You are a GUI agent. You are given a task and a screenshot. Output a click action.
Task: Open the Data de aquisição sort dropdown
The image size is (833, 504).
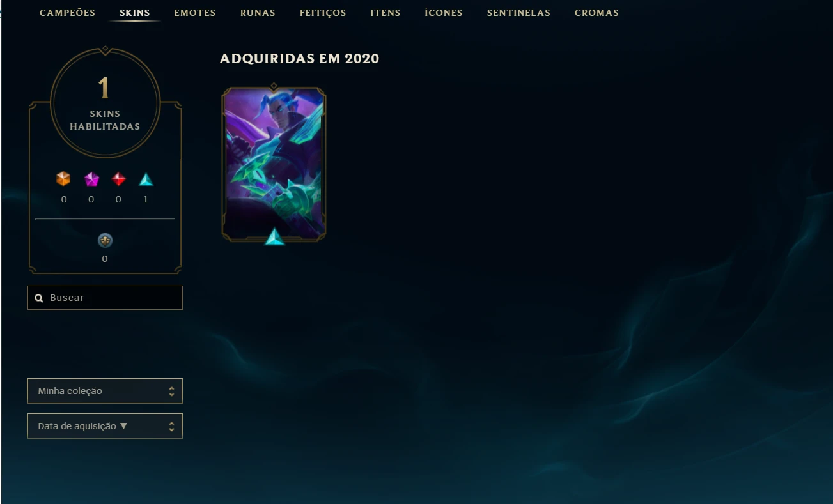click(105, 426)
